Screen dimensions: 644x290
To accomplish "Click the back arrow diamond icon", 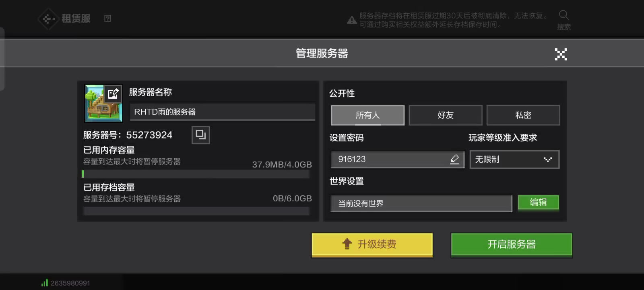I will coord(48,19).
